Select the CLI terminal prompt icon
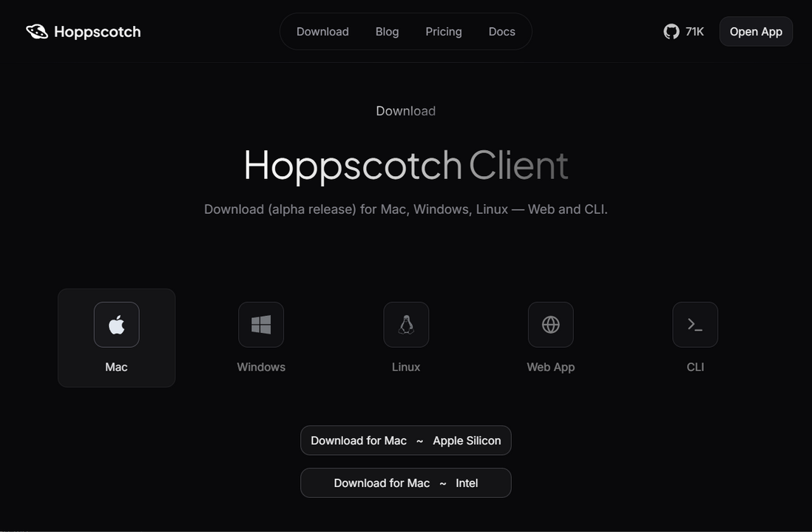Viewport: 812px width, 532px height. pyautogui.click(x=695, y=324)
